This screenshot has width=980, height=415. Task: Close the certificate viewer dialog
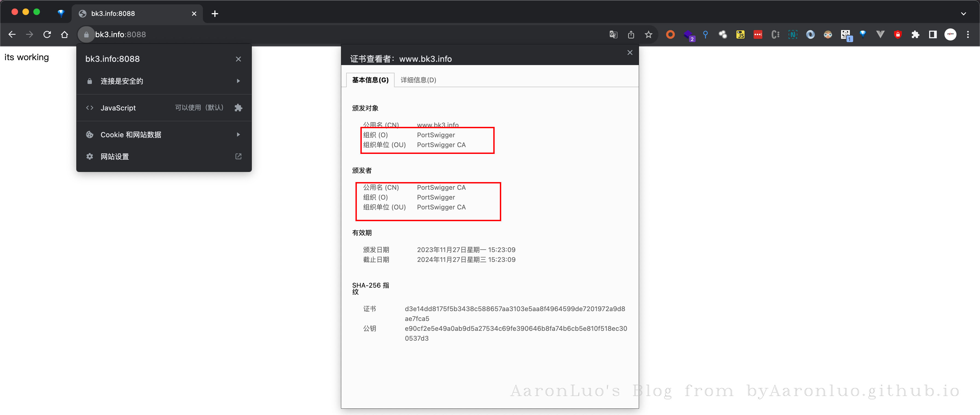[x=630, y=52]
